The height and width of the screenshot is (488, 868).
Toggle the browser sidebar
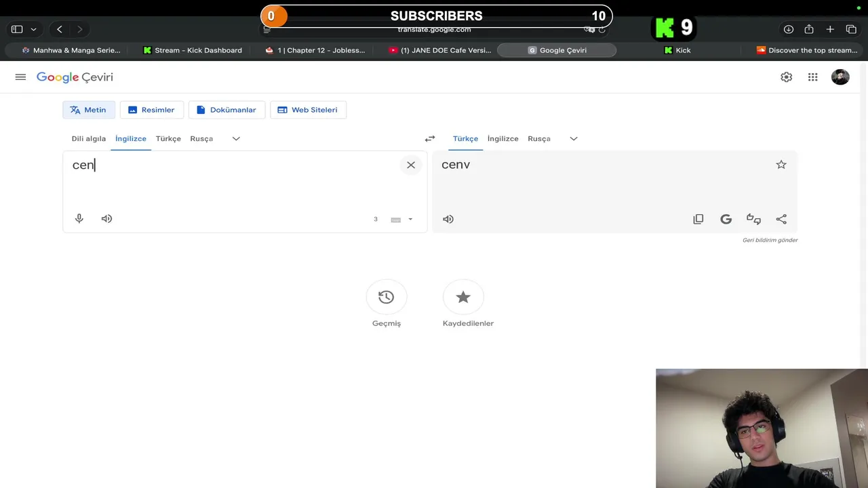(x=17, y=29)
